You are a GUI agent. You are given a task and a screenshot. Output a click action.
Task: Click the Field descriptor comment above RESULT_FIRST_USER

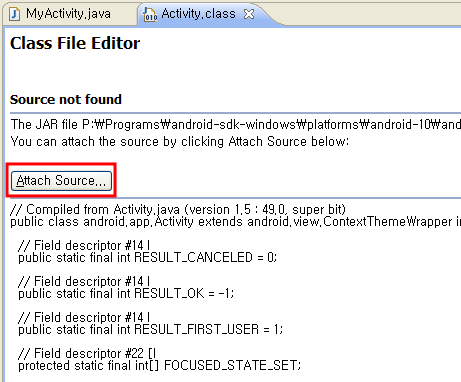coord(84,318)
